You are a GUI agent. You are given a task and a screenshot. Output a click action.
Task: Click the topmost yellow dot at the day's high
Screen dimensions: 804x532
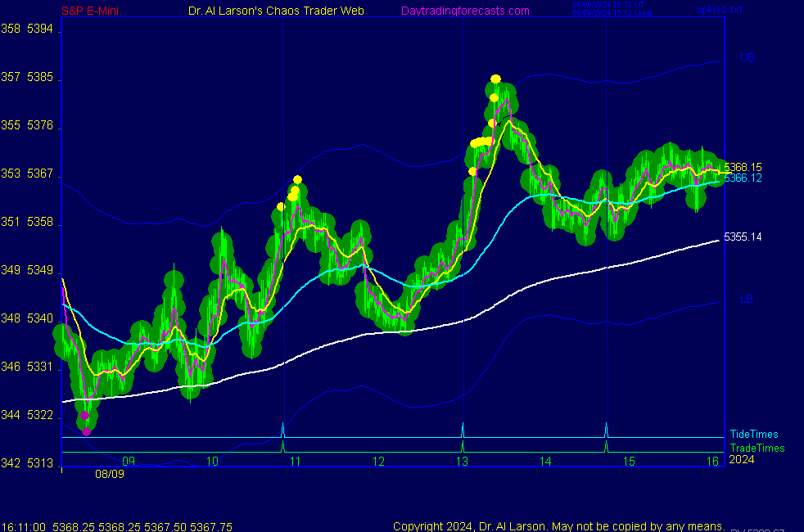[x=495, y=79]
